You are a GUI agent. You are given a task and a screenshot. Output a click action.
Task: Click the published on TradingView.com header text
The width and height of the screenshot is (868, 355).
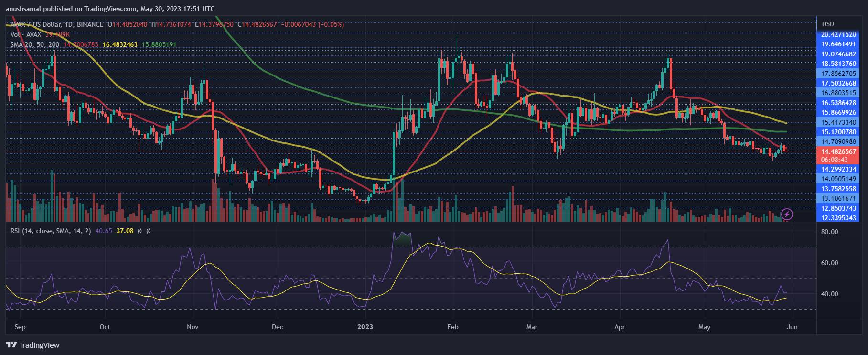[110, 9]
